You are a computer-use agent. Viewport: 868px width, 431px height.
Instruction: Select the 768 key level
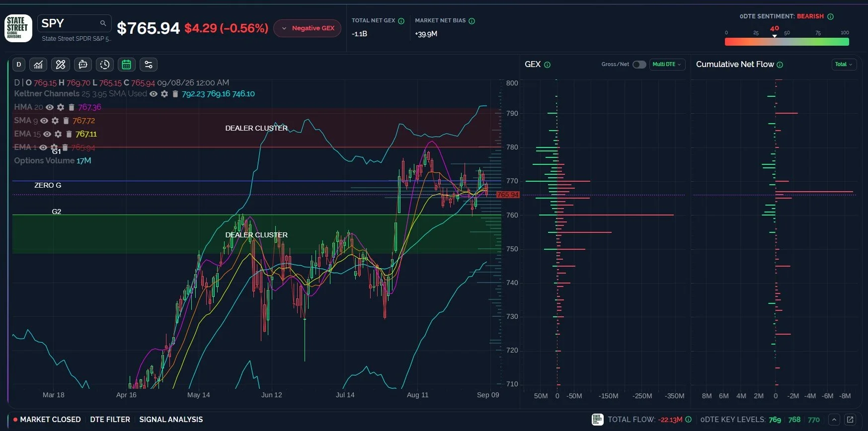794,420
